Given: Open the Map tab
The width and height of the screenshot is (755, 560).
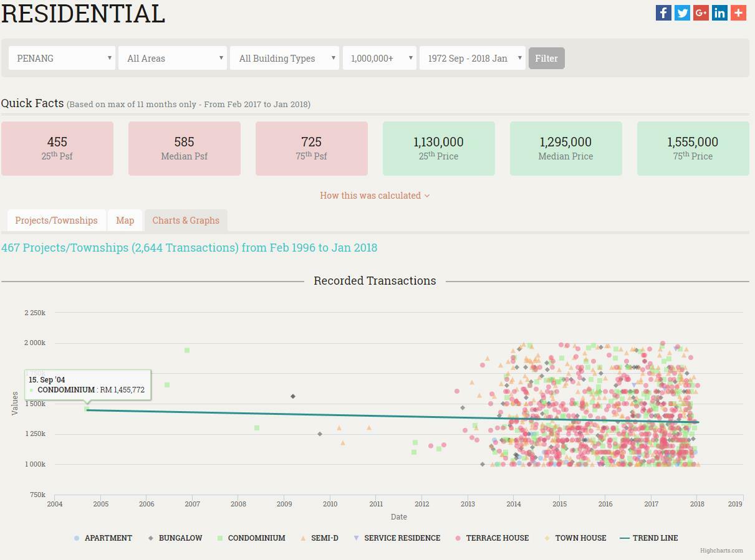Looking at the screenshot, I should click(x=125, y=221).
